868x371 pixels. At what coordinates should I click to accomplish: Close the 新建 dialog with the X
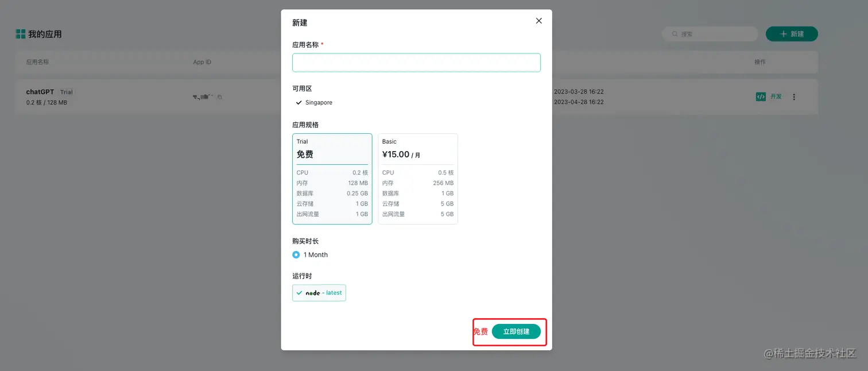[538, 21]
